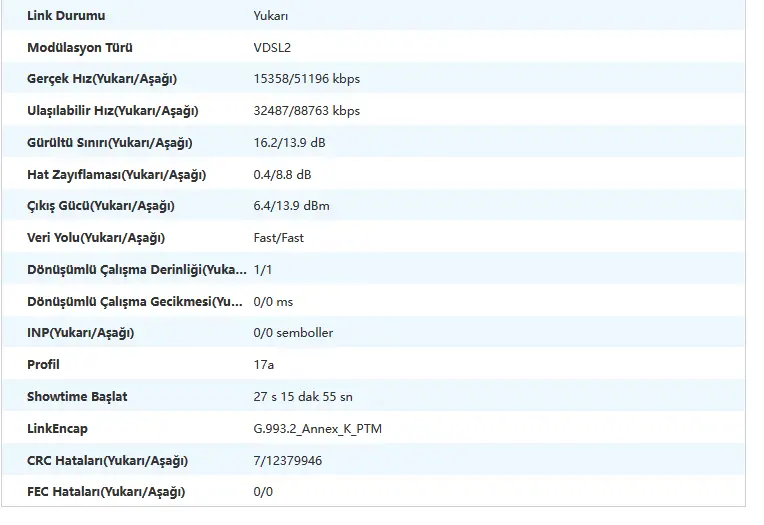Click the profile value '17a'
Image resolution: width=764 pixels, height=525 pixels.
pyautogui.click(x=264, y=365)
